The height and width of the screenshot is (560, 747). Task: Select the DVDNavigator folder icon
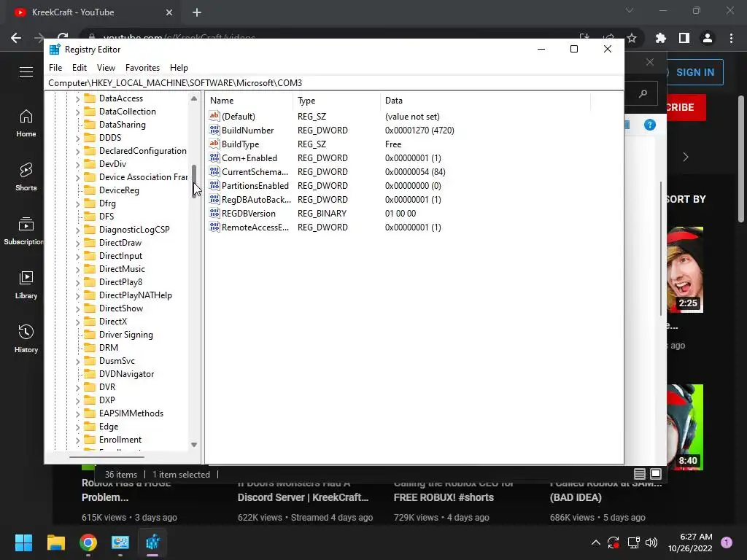tap(90, 374)
